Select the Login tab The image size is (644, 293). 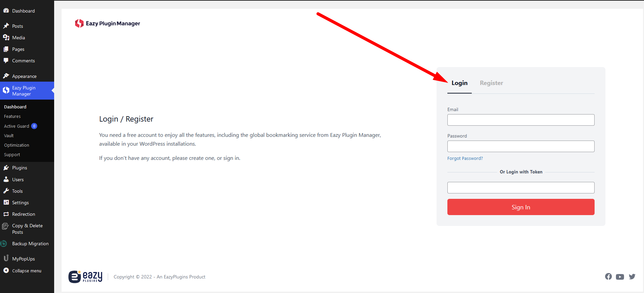pos(459,83)
